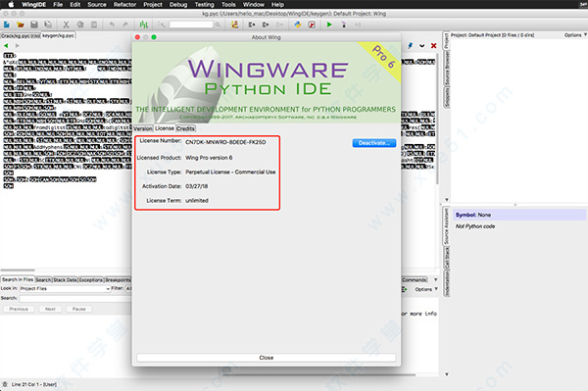Switch to the Version tab in About Wing
This screenshot has width=588, height=391.
coord(143,128)
